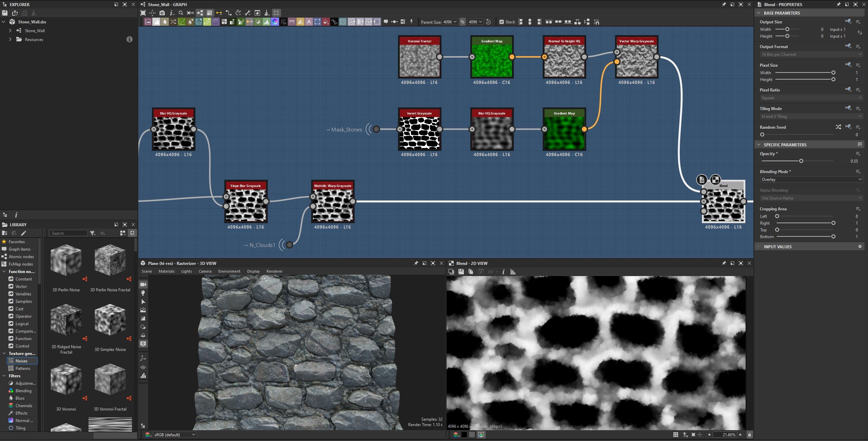
Task: Add a comment via speech bubble icon
Action: pyautogui.click(x=386, y=22)
